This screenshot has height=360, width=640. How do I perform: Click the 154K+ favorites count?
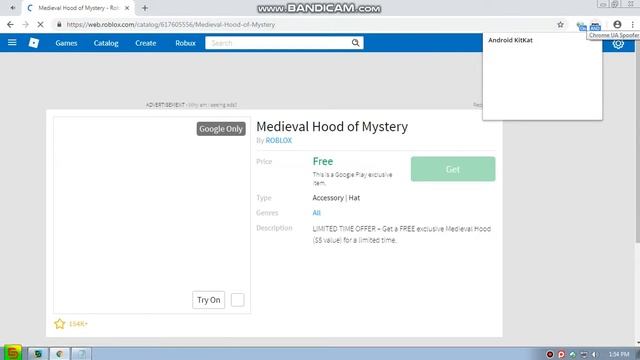[78, 324]
